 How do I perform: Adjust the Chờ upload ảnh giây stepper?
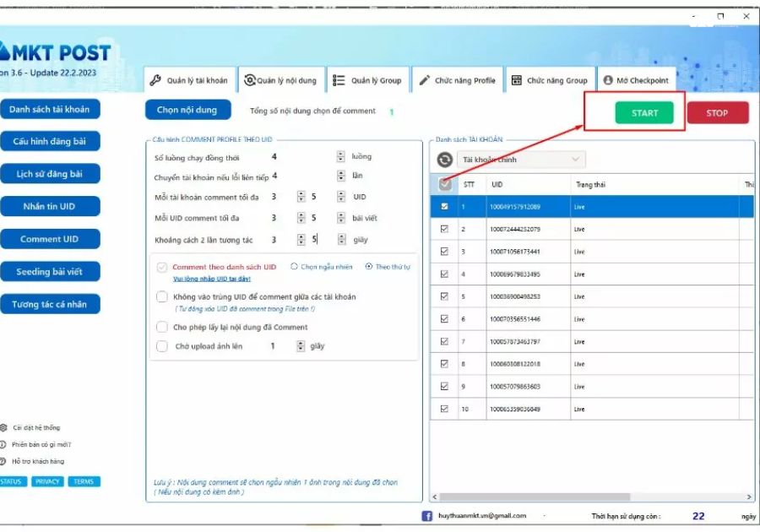click(301, 346)
